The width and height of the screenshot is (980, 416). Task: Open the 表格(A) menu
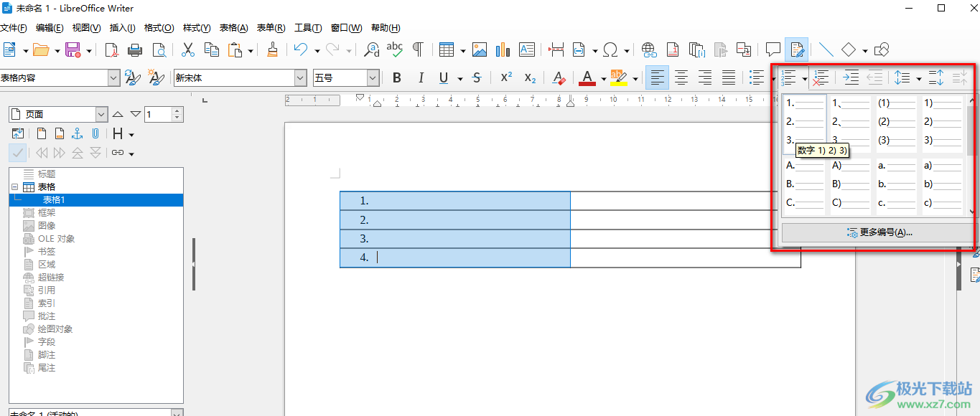233,28
